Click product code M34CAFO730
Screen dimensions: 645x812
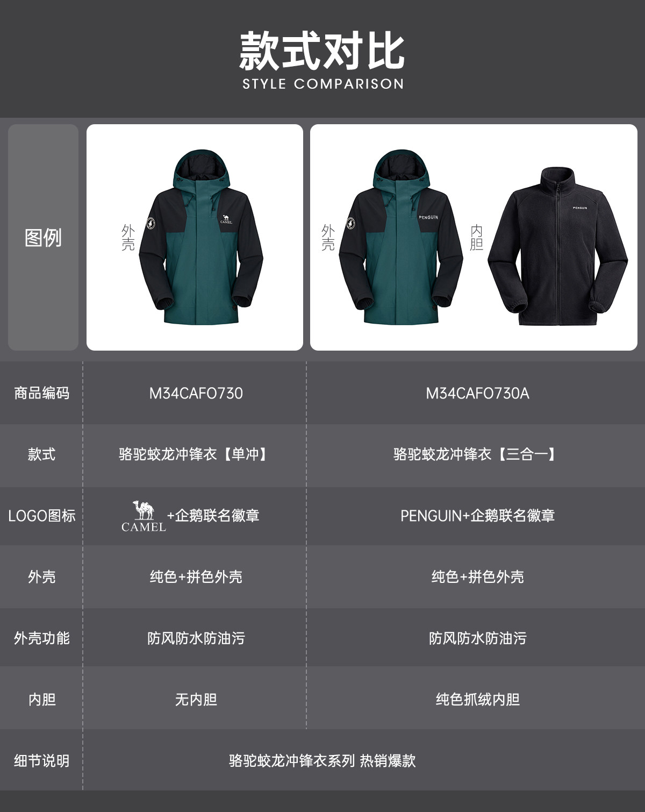(196, 393)
